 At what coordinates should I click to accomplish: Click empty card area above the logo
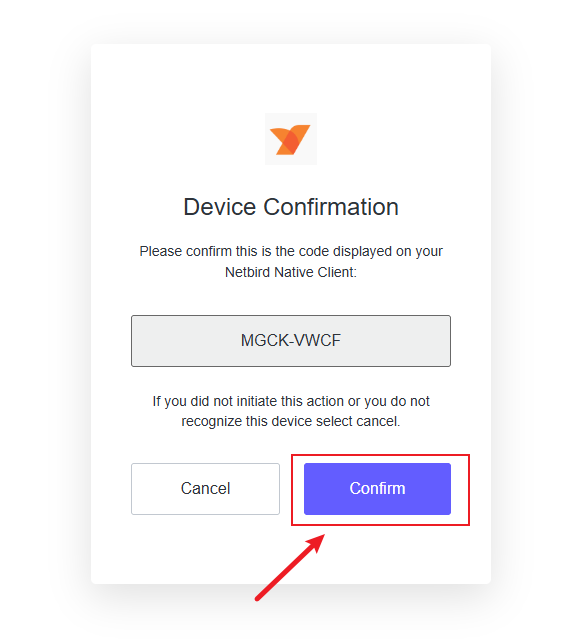[291, 78]
